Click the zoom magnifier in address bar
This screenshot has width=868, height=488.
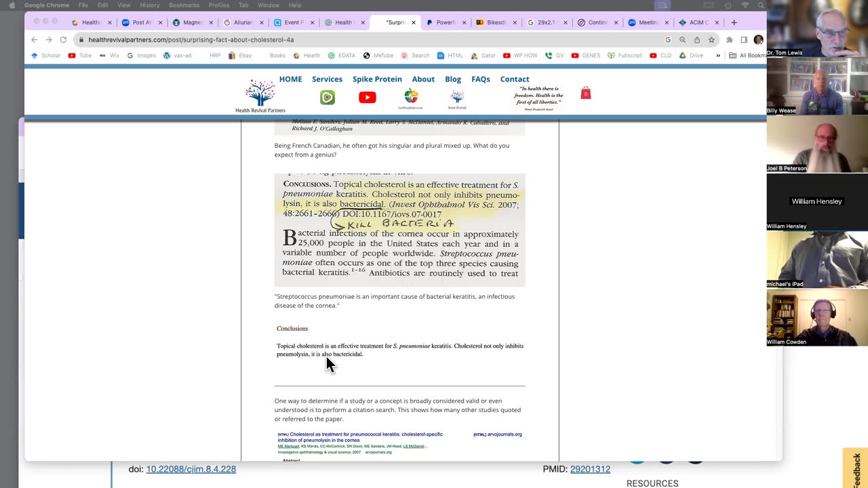point(683,40)
